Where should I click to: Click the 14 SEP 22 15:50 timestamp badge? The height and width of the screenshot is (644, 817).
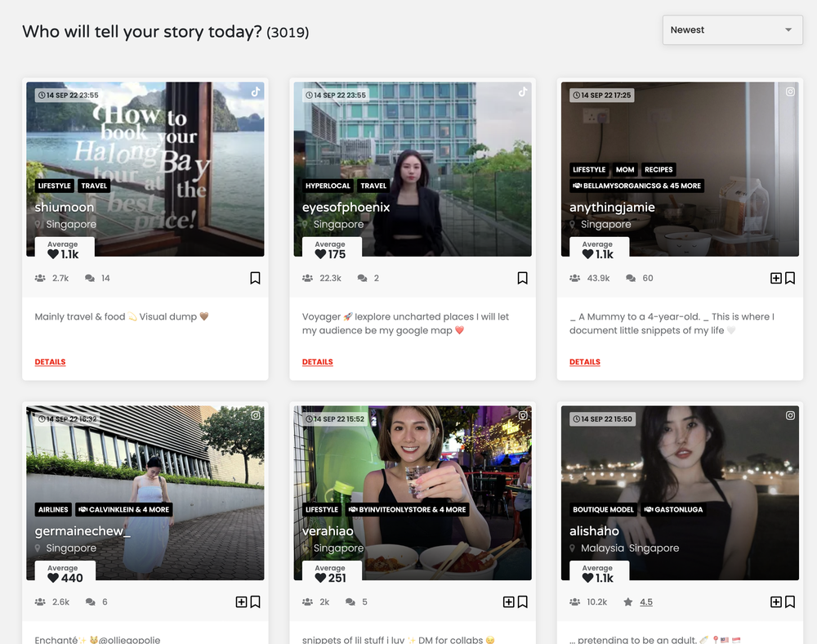point(602,419)
